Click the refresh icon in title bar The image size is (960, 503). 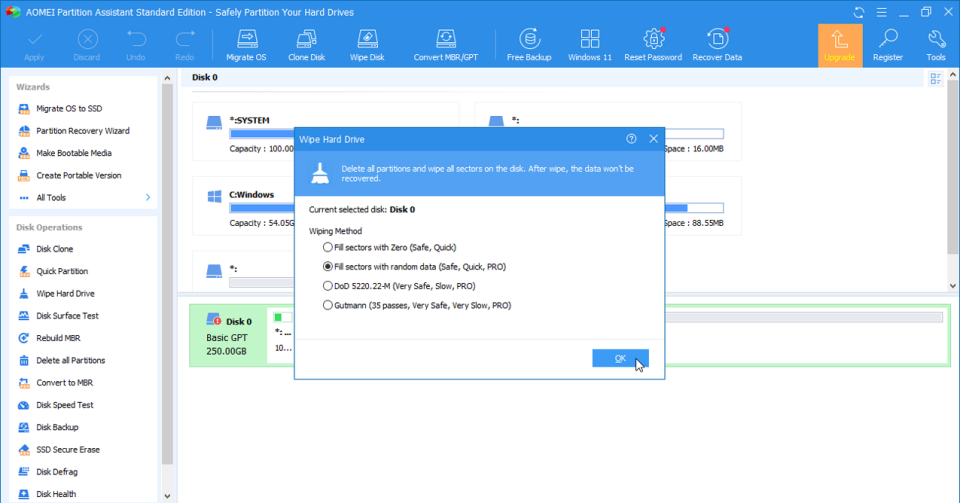859,12
